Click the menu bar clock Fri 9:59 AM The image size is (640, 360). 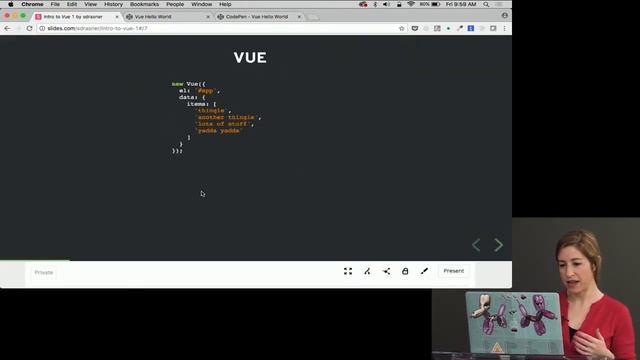pos(461,4)
